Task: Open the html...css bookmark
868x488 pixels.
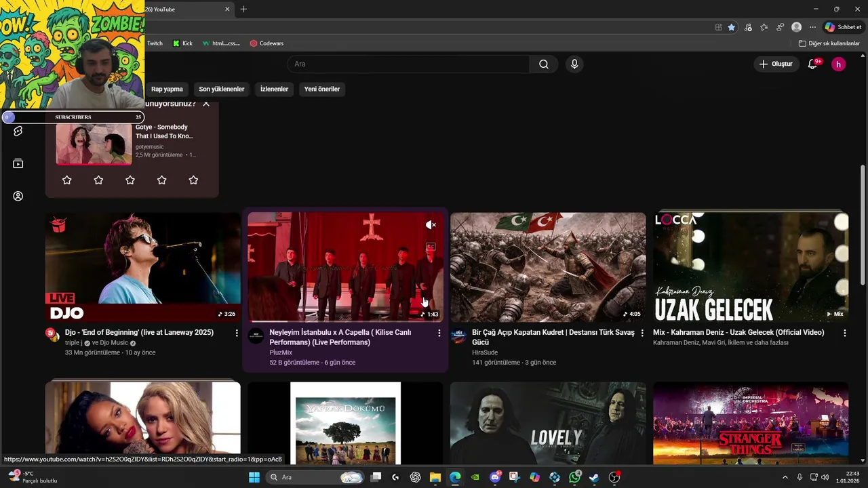Action: [221, 43]
